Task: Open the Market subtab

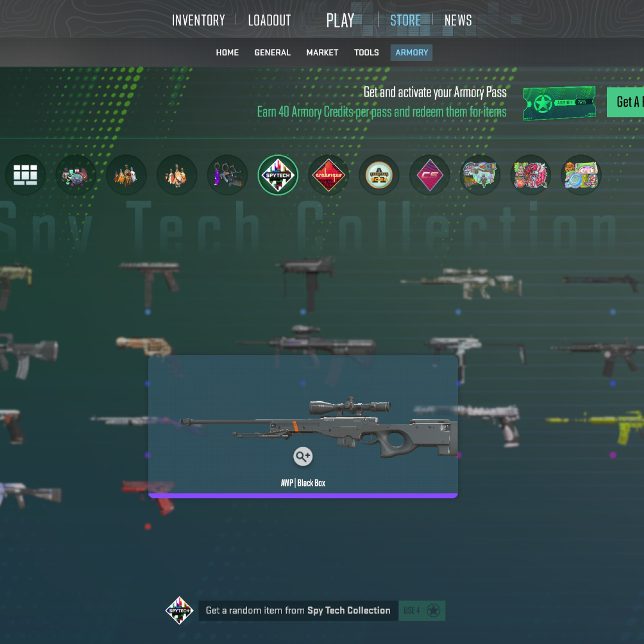Action: pos(323,52)
